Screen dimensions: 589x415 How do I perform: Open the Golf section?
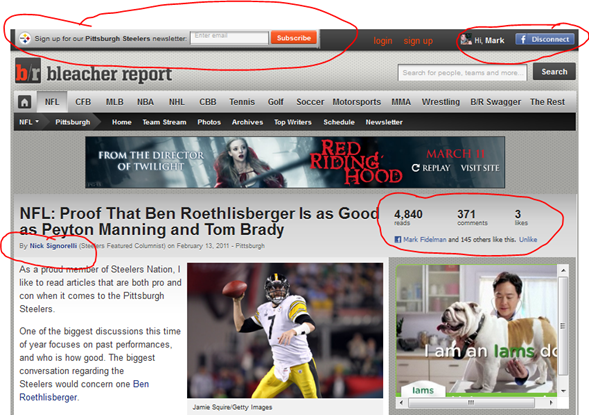tap(275, 102)
